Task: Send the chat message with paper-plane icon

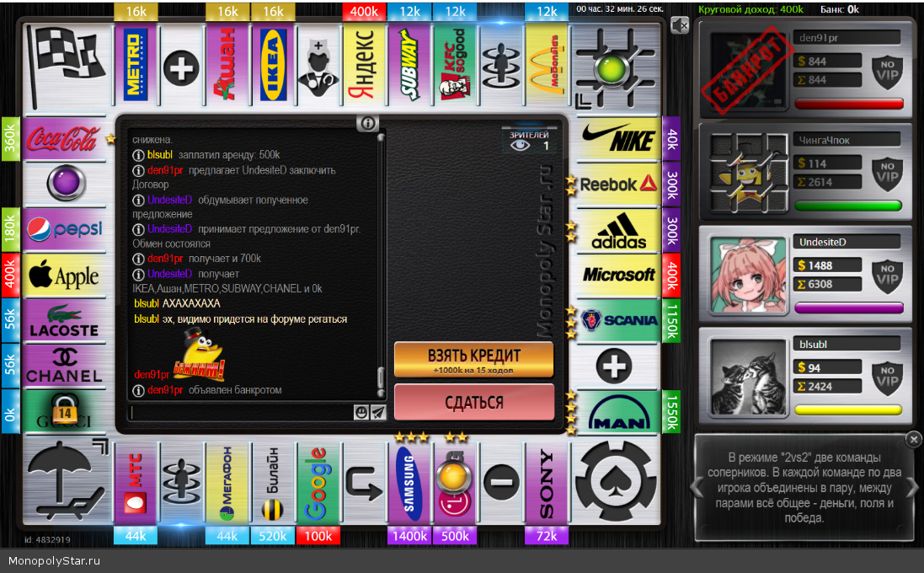Action: click(x=377, y=412)
